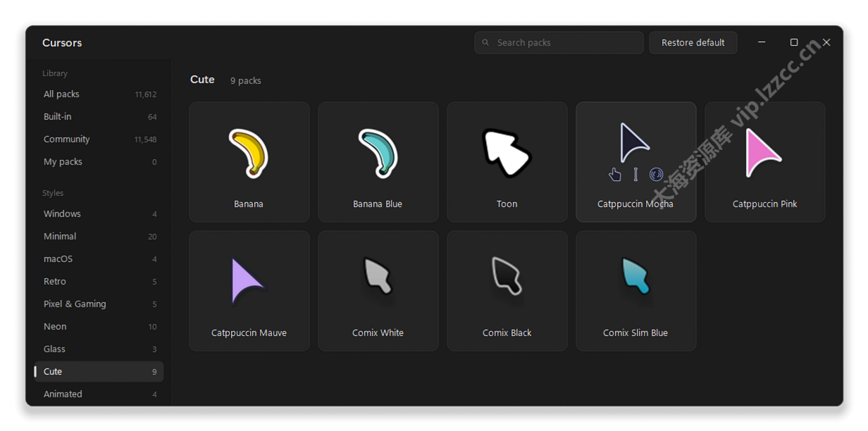Viewport: 868px width, 431px height.
Task: Focus the Search packs field
Action: (559, 43)
